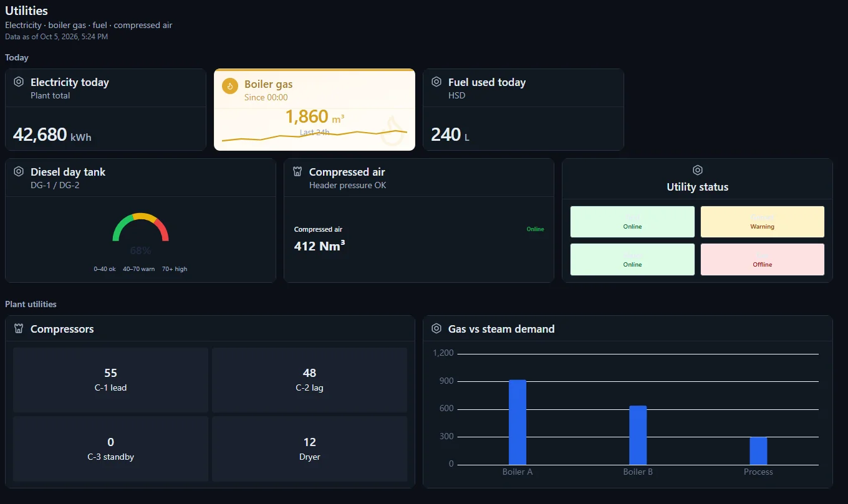This screenshot has width=848, height=504.
Task: Click the "Data as of Oct 5, 2026" timestamp
Action: coord(57,37)
